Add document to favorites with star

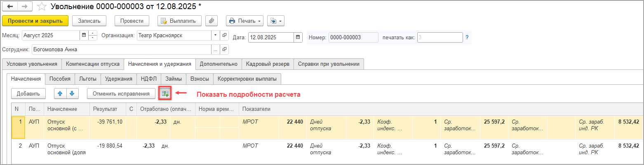pyautogui.click(x=42, y=7)
